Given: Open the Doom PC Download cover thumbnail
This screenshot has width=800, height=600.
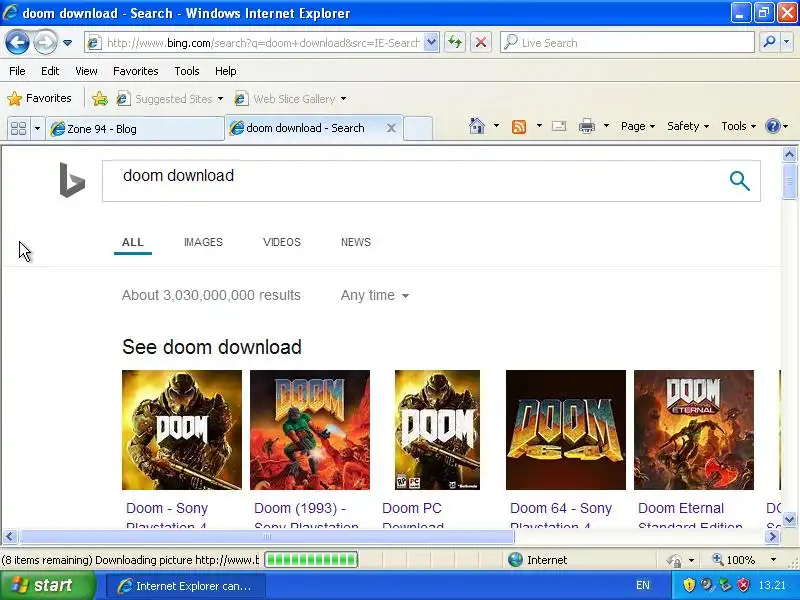Looking at the screenshot, I should click(437, 430).
